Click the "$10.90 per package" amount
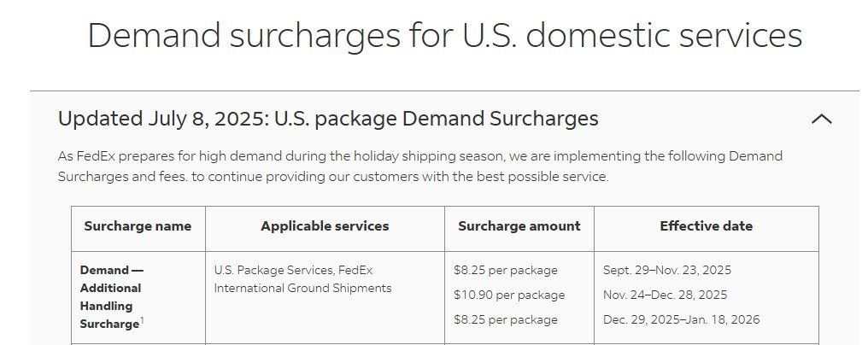868x345 pixels. coord(509,295)
